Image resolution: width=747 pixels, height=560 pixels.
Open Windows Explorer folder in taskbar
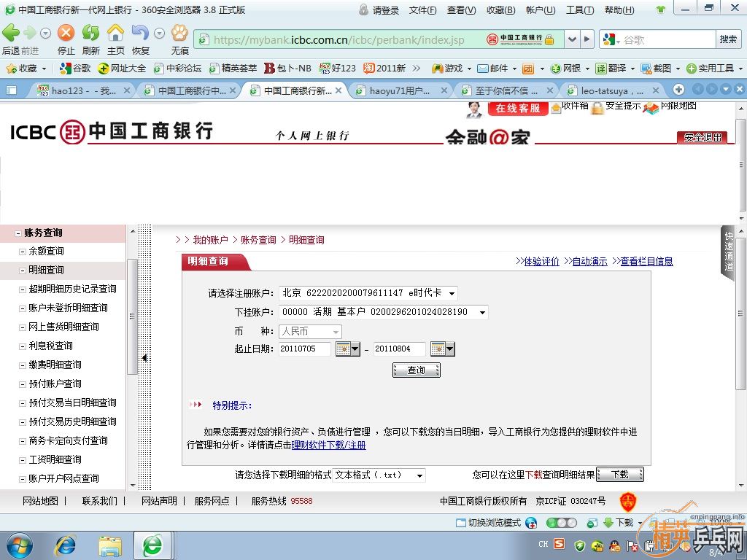coord(110,545)
